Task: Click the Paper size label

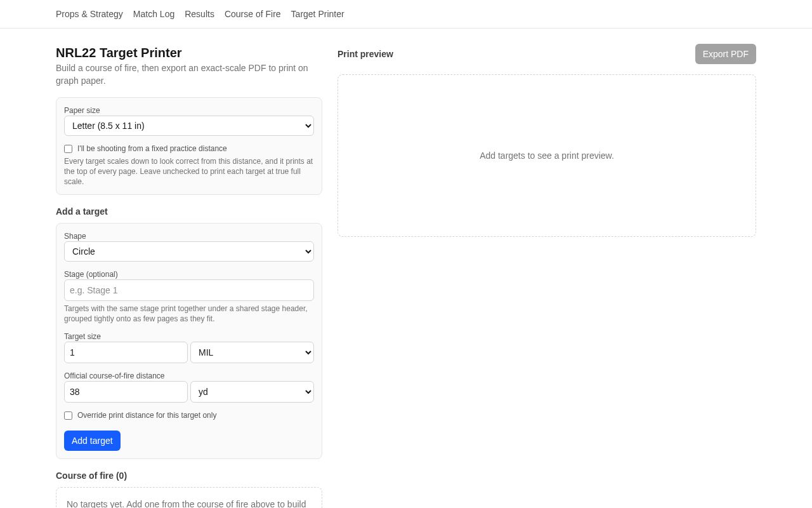Action: point(82,110)
